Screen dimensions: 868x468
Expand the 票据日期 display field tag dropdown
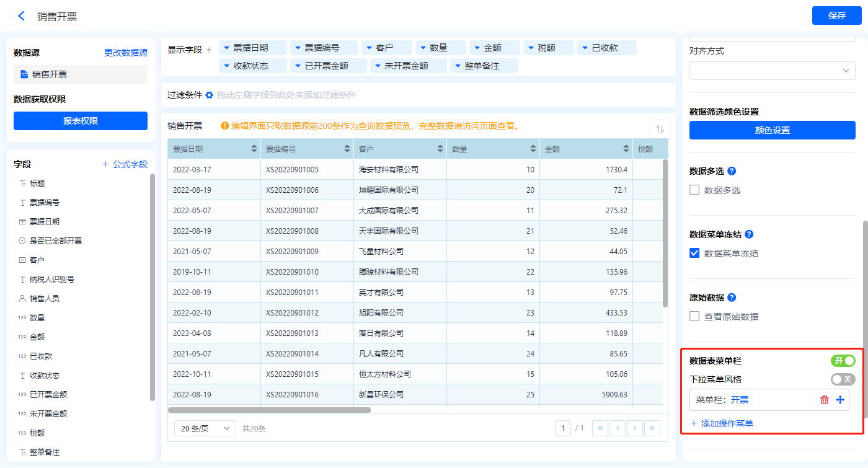227,48
